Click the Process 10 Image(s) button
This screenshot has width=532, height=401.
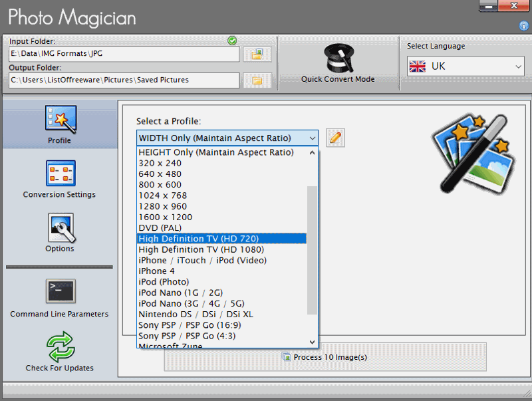(x=325, y=357)
